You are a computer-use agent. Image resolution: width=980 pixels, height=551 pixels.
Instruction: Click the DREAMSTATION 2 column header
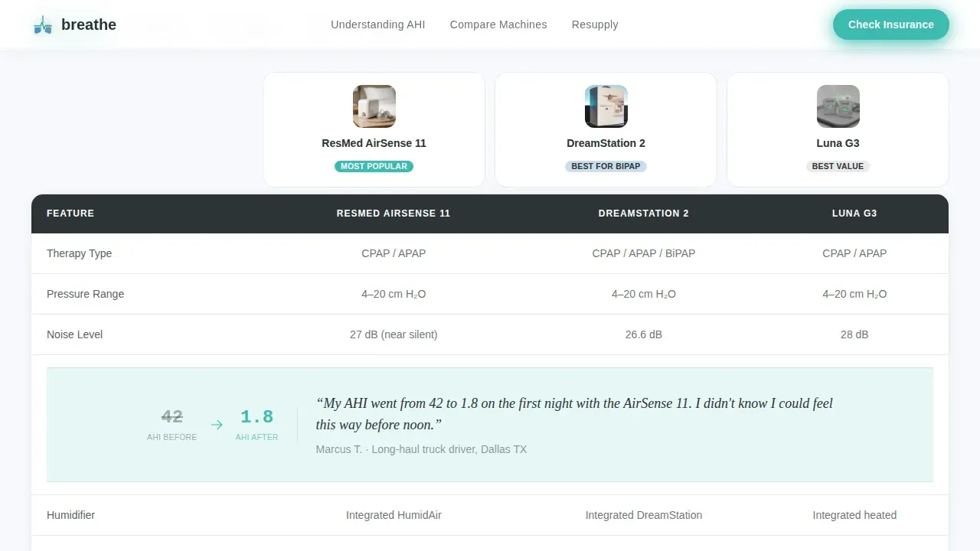[x=644, y=214]
